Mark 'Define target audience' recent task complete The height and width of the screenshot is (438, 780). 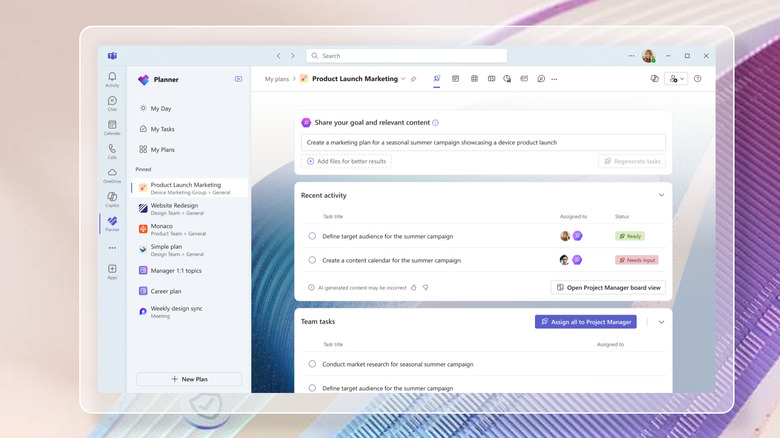[312, 236]
